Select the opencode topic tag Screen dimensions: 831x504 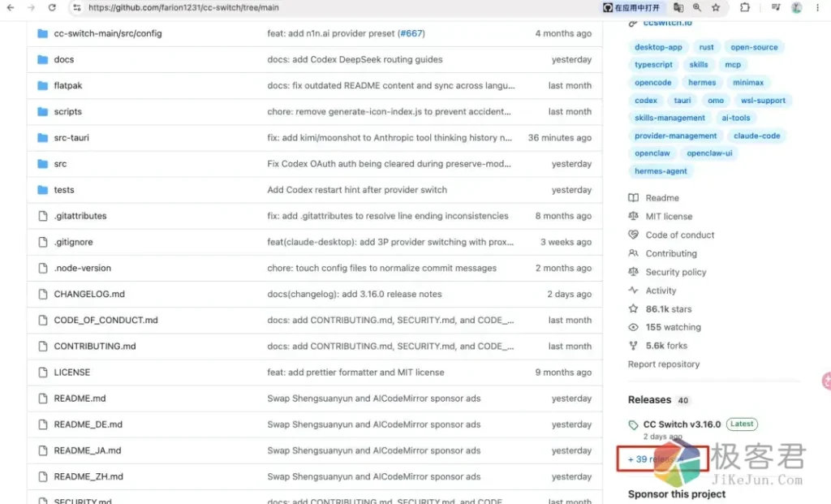click(652, 83)
